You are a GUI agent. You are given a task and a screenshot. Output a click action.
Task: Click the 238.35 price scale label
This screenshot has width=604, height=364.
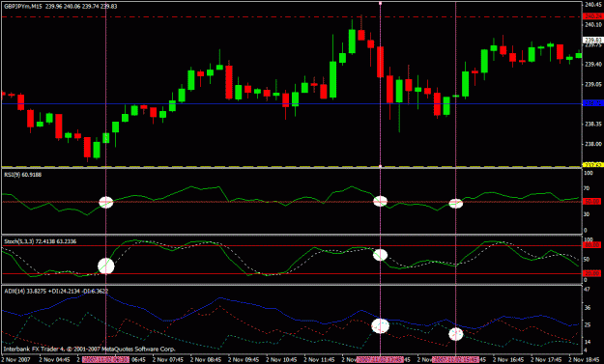(593, 125)
